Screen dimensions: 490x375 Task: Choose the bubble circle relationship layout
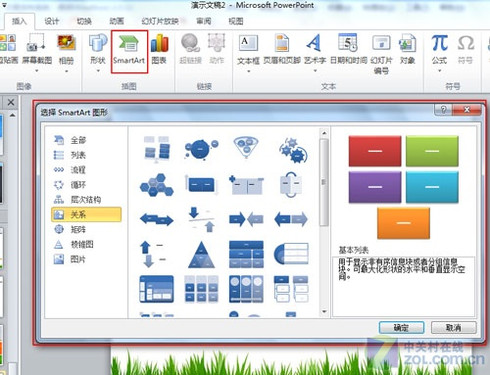[201, 149]
